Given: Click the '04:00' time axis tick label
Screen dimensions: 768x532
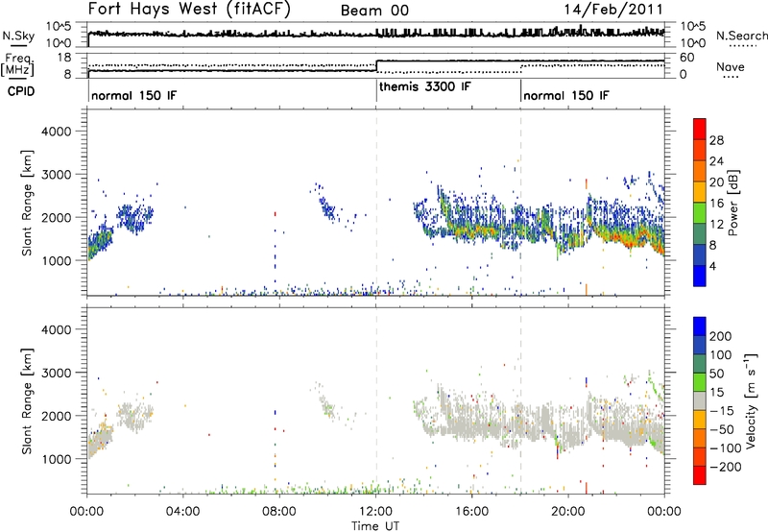Looking at the screenshot, I should 183,512.
